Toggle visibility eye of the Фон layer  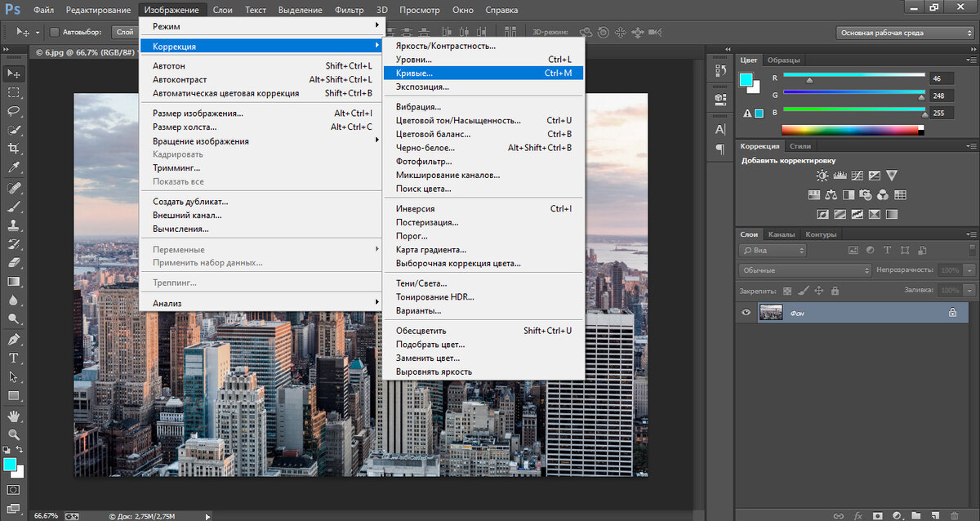(746, 312)
